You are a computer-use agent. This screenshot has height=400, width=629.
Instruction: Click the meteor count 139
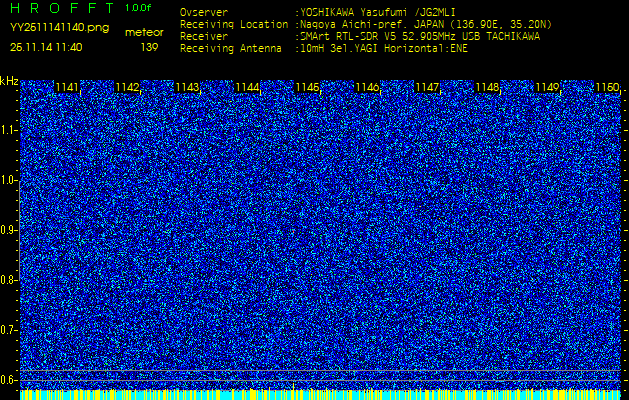[x=149, y=47]
